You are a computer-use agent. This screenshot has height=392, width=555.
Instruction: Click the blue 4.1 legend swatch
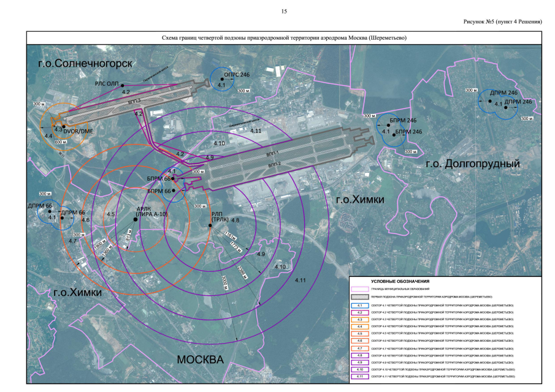point(360,305)
